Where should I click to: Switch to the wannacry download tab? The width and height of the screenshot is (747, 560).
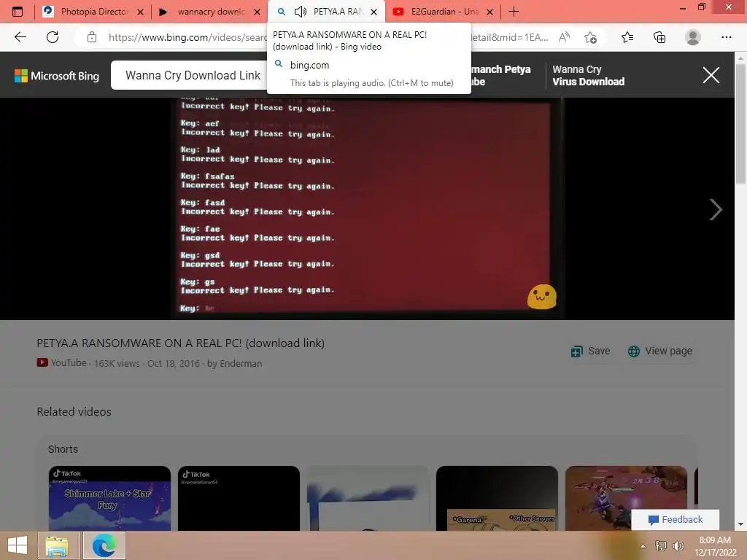[209, 12]
